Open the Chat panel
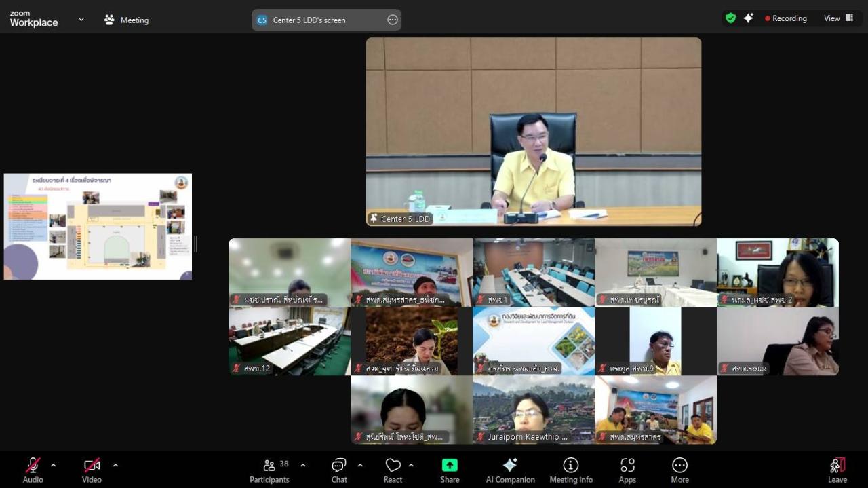Screen dimensions: 868x488 pos(339,470)
